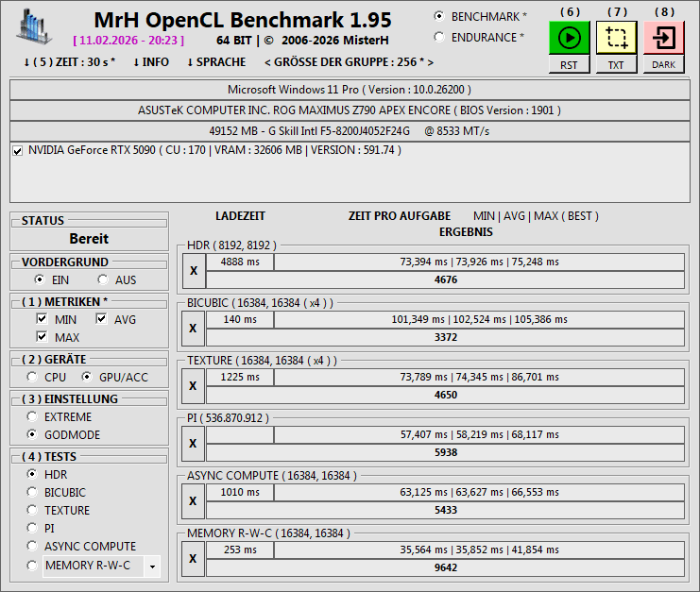Toggle the NVIDIA GeForce RTX 5090 checkbox
700x592 pixels.
[18, 151]
